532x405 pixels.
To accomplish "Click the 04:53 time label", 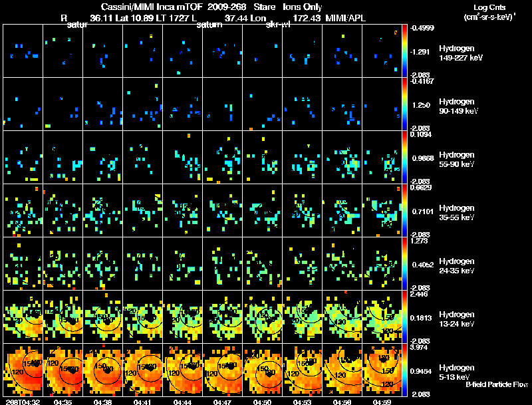I will point(302,402).
